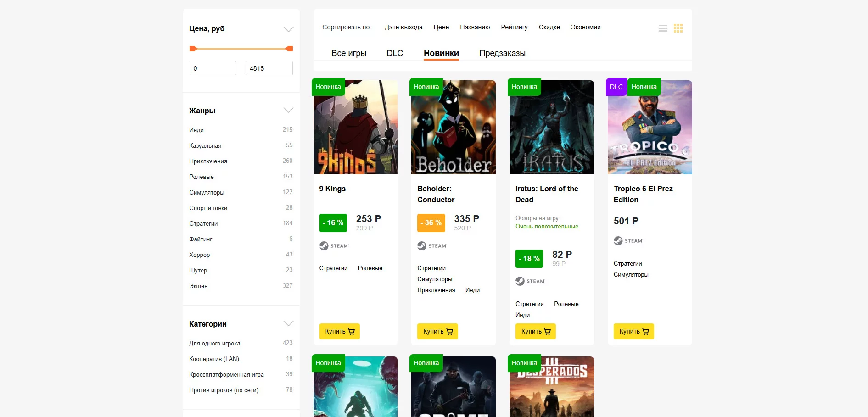The height and width of the screenshot is (417, 868).
Task: Click the Новинка badge on 9 Kings
Action: pyautogui.click(x=328, y=87)
